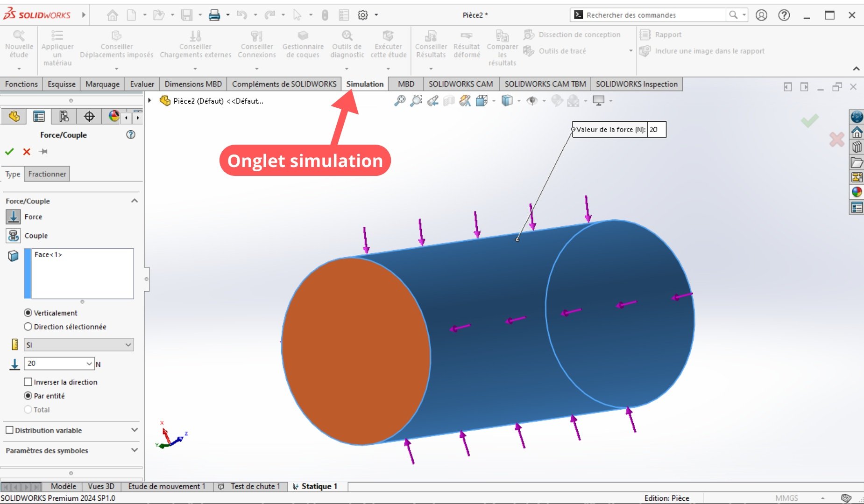Switch to the Modèle bottom tab

[63, 486]
